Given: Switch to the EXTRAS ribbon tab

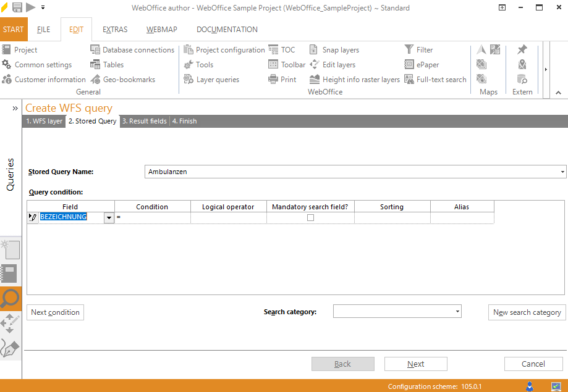Looking at the screenshot, I should tap(114, 29).
